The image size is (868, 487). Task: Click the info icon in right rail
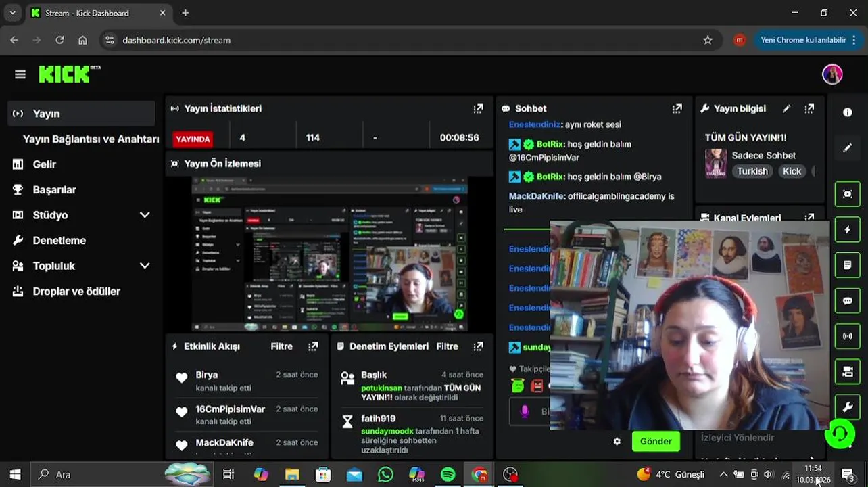point(847,112)
